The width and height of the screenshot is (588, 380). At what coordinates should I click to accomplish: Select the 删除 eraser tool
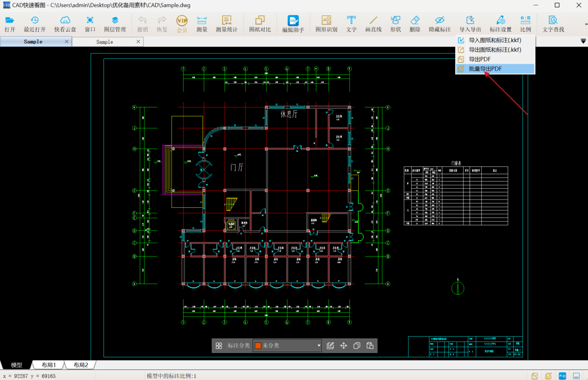coord(415,24)
